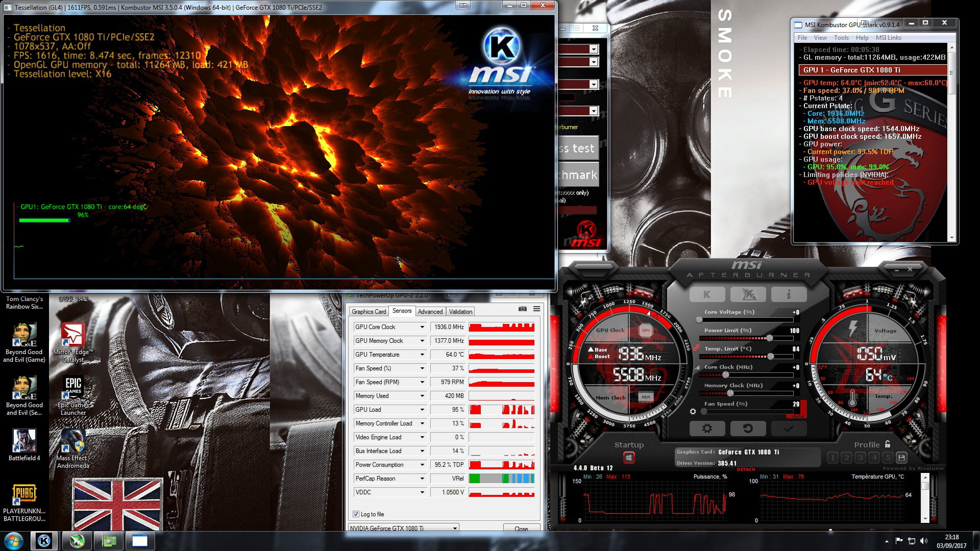
Task: Open GPU Shark Help menu
Action: pos(862,38)
